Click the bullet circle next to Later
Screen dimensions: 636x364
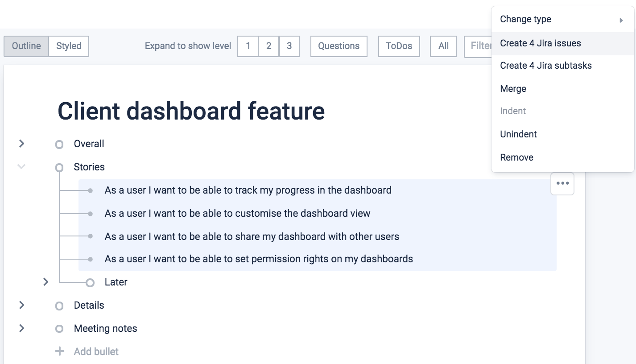pyautogui.click(x=90, y=282)
